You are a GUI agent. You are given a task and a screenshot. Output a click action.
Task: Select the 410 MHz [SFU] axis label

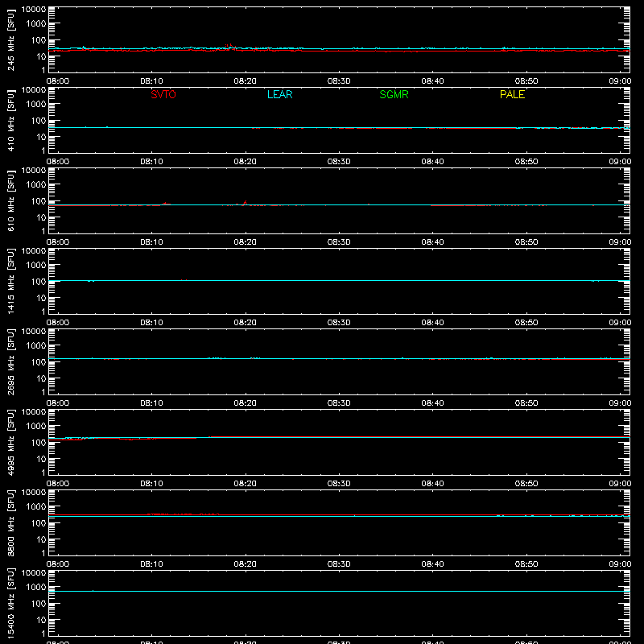click(x=10, y=120)
